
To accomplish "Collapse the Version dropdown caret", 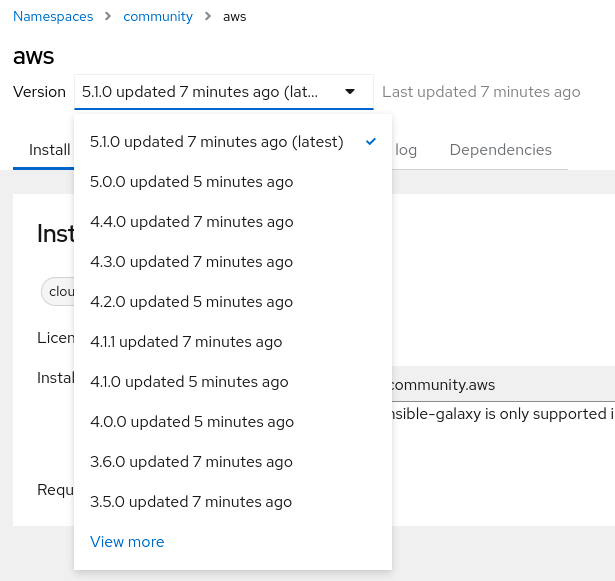I will click(350, 91).
